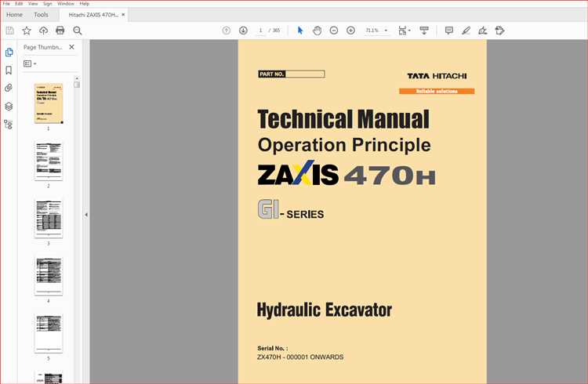This screenshot has width=588, height=384.
Task: Select page 3 thumbnail
Action: [x=49, y=218]
